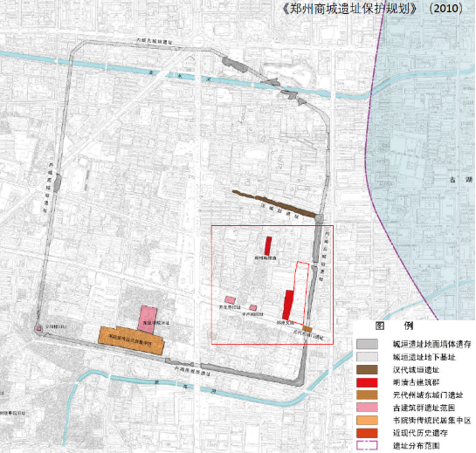Click the 图例 legend heading
This screenshot has width=476, height=453.
394,326
